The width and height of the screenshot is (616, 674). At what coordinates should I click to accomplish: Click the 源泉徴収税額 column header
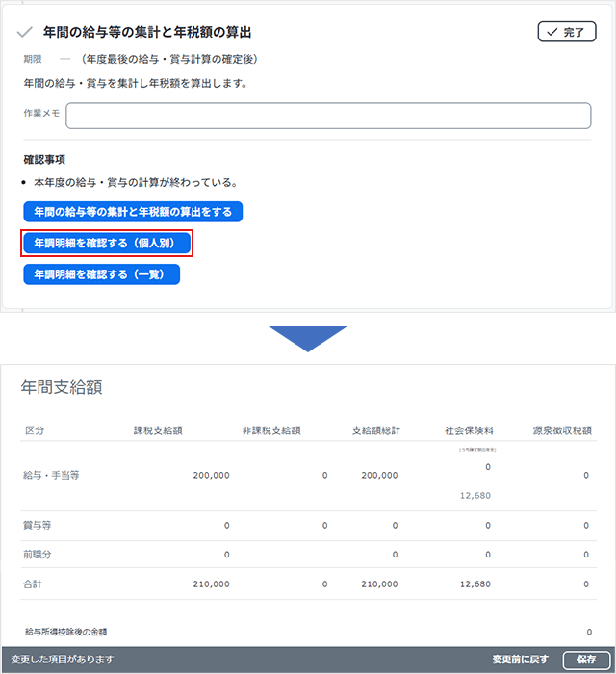(x=561, y=430)
